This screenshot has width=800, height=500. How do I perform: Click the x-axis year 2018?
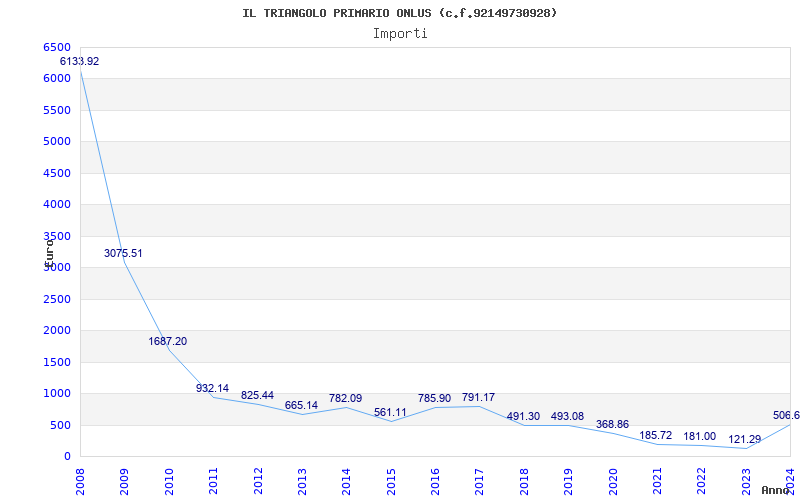click(524, 481)
